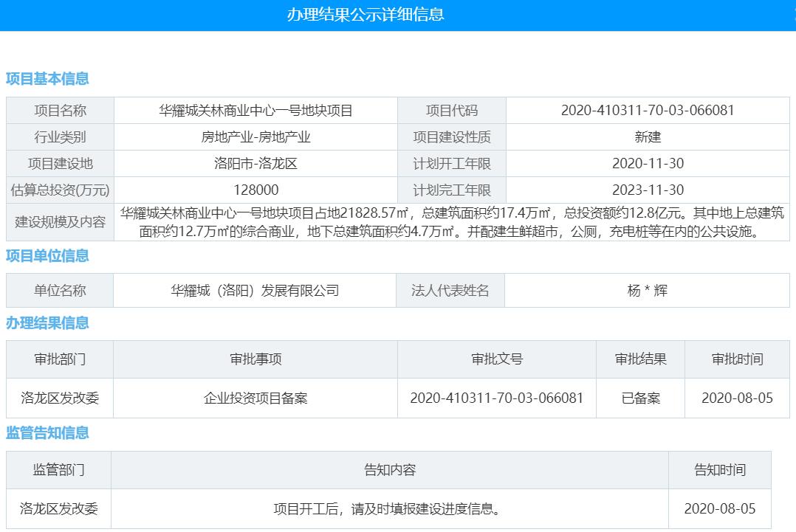
Task: Click the legal representative name 杨 * 辉
Action: click(651, 290)
